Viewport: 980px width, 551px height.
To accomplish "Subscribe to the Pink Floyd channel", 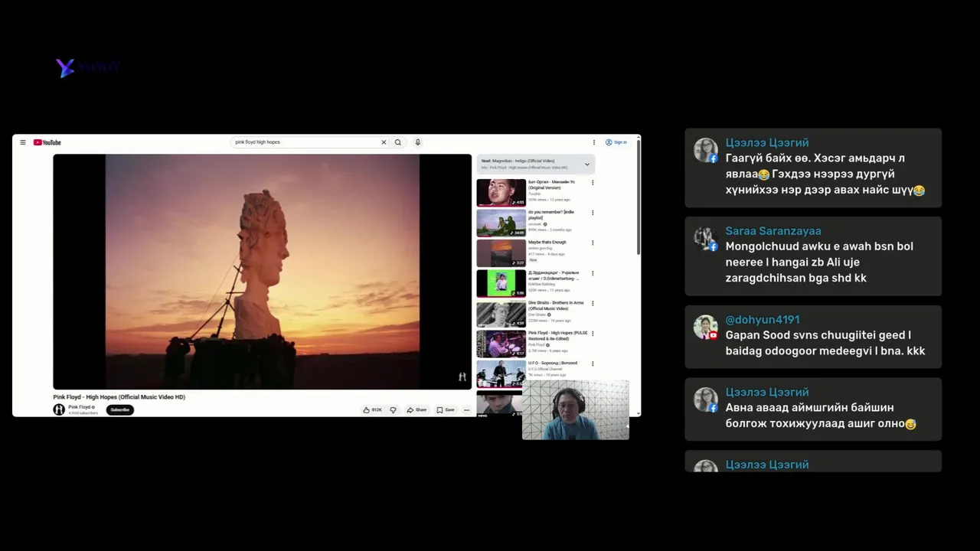I will (119, 409).
